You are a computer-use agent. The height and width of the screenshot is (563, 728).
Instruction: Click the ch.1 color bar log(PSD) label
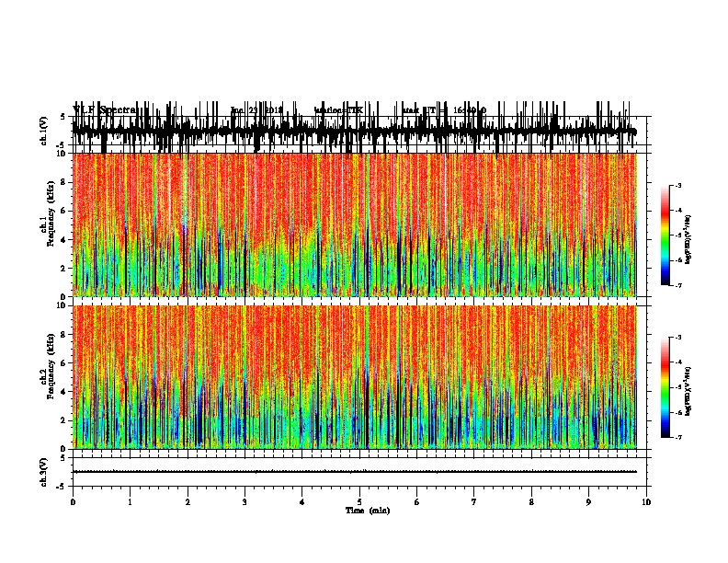coord(688,239)
